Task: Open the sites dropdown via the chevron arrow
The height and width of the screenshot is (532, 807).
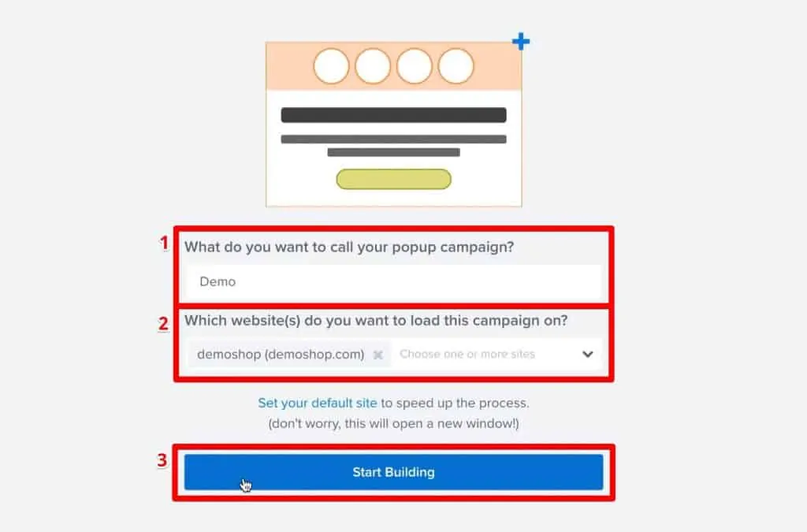Action: tap(587, 354)
